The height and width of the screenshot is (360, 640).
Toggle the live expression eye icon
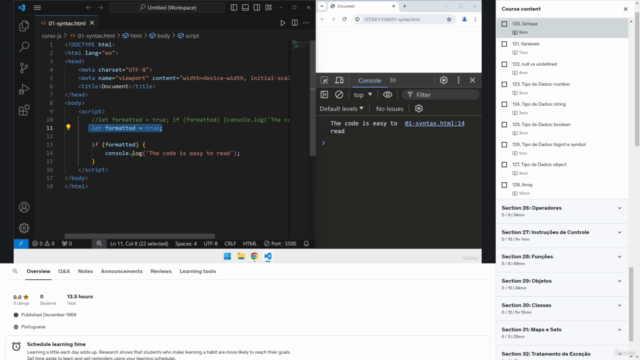(x=387, y=95)
